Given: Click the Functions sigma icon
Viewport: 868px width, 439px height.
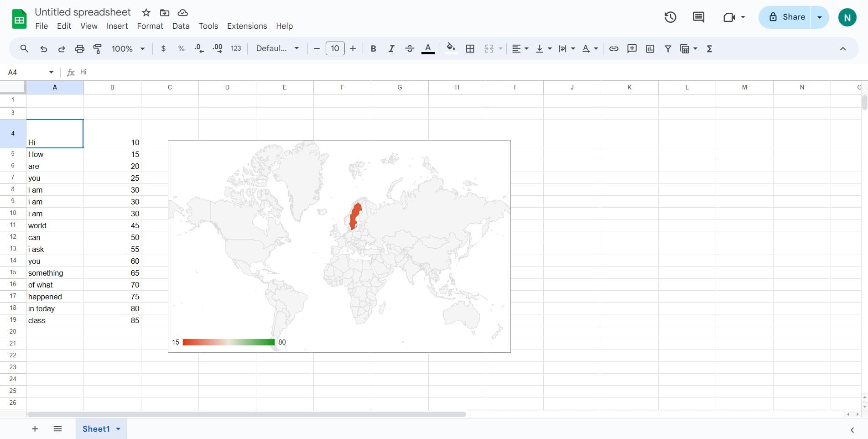Looking at the screenshot, I should [x=709, y=49].
